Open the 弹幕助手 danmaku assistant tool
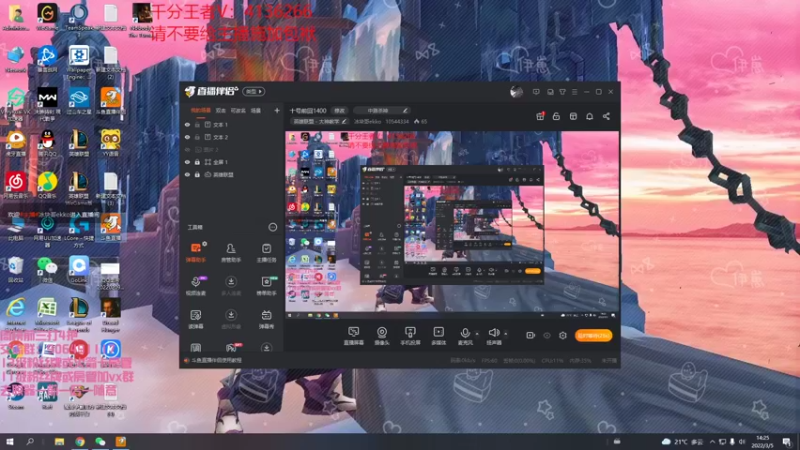Viewport: 800px width, 450px height. tap(196, 252)
